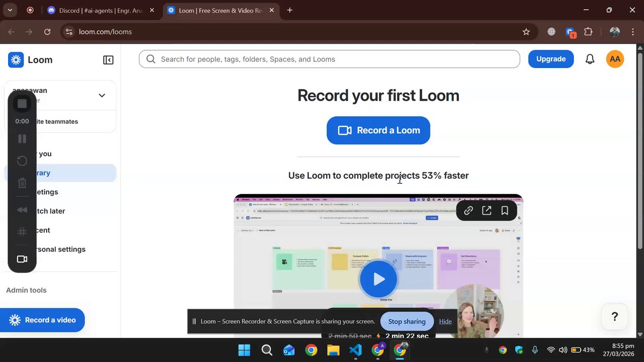Expand the workspace switcher chevron
Screen dimensions: 644x362
click(102, 96)
